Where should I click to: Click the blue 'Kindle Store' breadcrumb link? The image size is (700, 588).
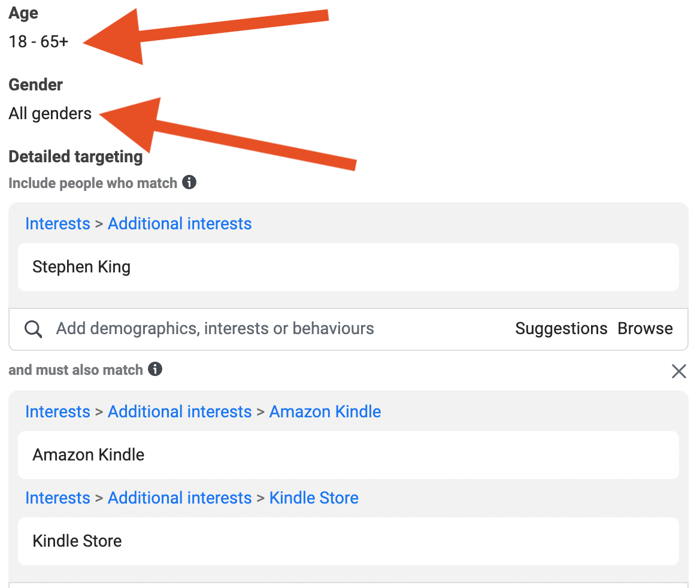(314, 498)
